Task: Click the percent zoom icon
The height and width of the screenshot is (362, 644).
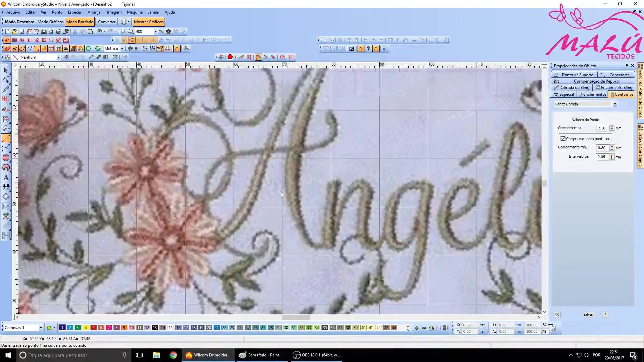Action: pos(161,31)
